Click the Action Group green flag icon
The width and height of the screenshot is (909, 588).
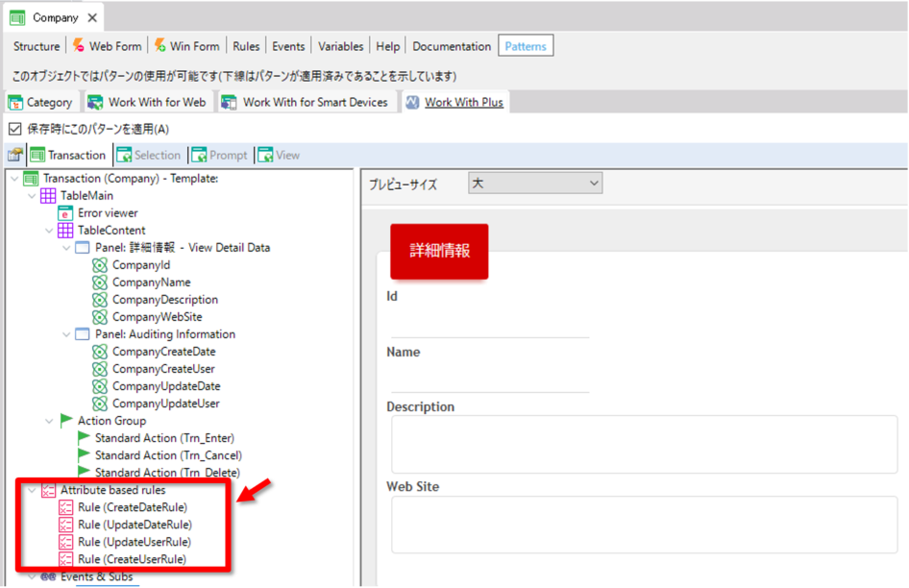pyautogui.click(x=65, y=420)
